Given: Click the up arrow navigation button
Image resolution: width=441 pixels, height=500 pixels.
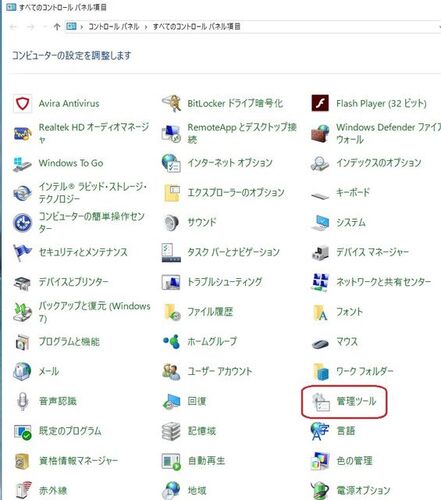Looking at the screenshot, I should pos(57,27).
